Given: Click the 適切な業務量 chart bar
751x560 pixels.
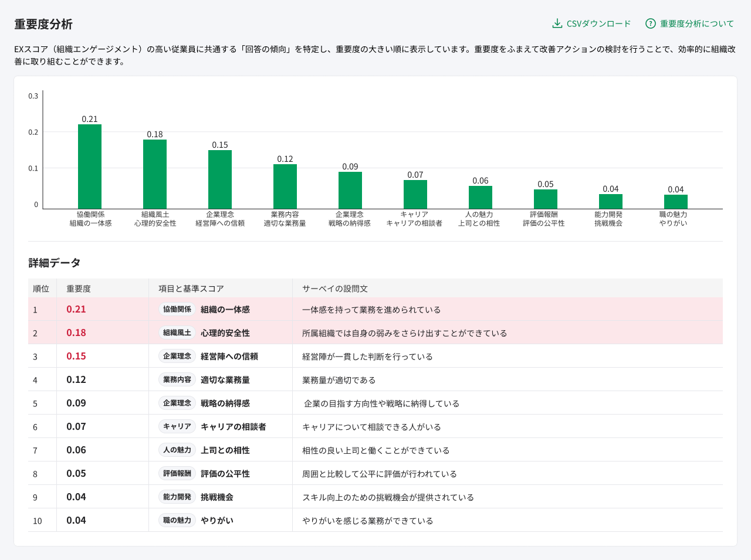Looking at the screenshot, I should [x=285, y=186].
